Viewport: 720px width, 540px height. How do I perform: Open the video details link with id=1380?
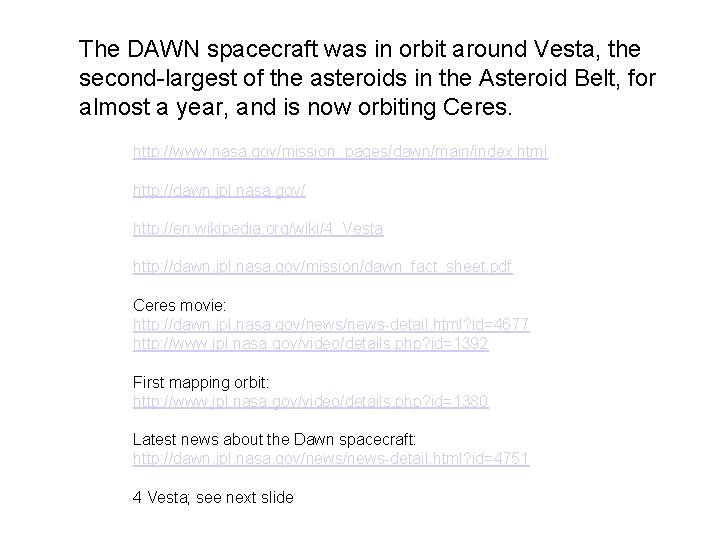(311, 401)
